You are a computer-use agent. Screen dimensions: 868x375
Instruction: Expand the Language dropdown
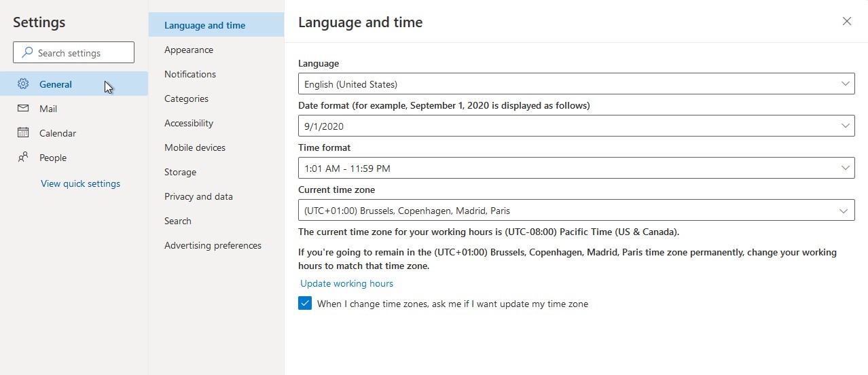pyautogui.click(x=576, y=84)
